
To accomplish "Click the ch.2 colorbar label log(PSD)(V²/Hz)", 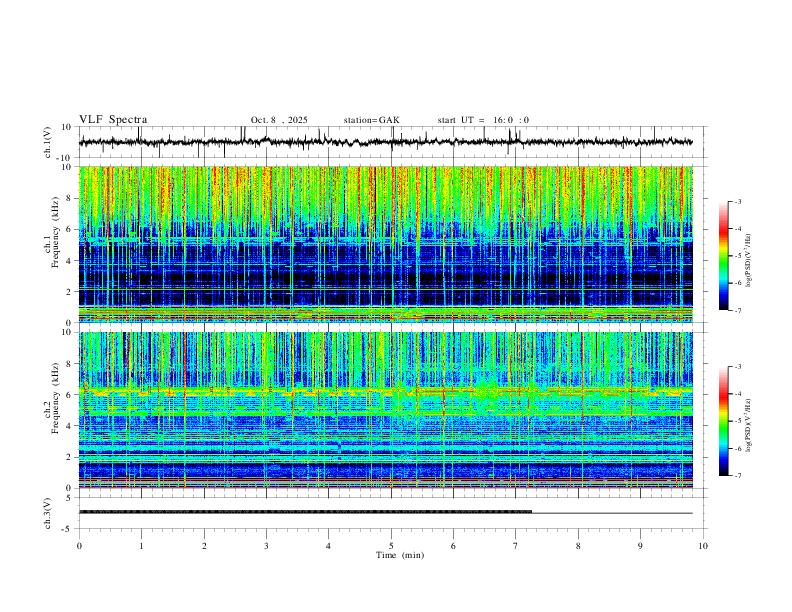I will click(x=749, y=425).
